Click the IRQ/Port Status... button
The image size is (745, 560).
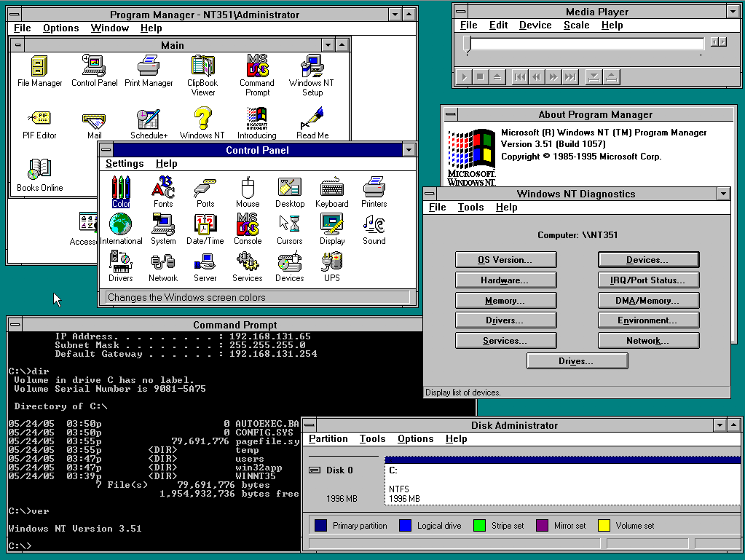(648, 280)
